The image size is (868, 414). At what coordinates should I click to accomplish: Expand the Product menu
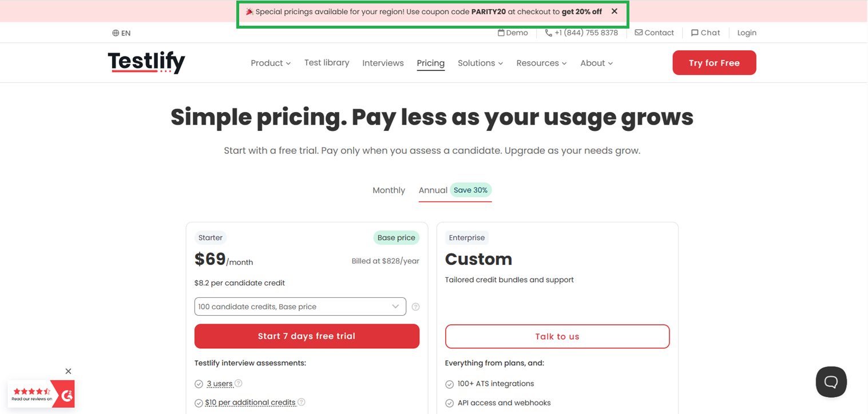[271, 63]
